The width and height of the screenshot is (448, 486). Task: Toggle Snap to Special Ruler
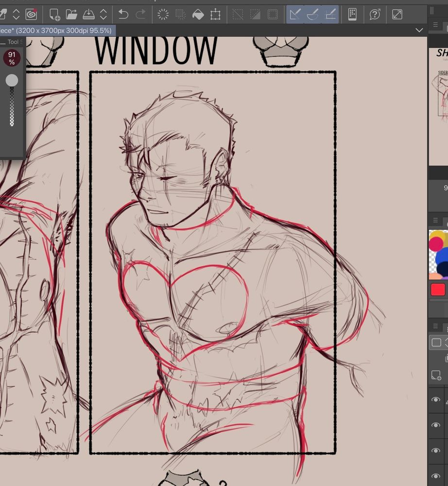pos(312,14)
